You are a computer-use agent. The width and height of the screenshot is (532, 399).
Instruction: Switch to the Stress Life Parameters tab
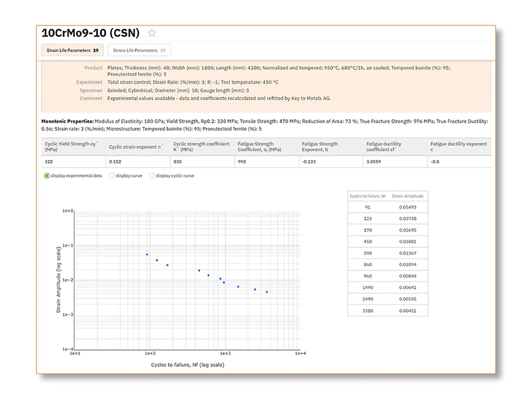tap(139, 50)
